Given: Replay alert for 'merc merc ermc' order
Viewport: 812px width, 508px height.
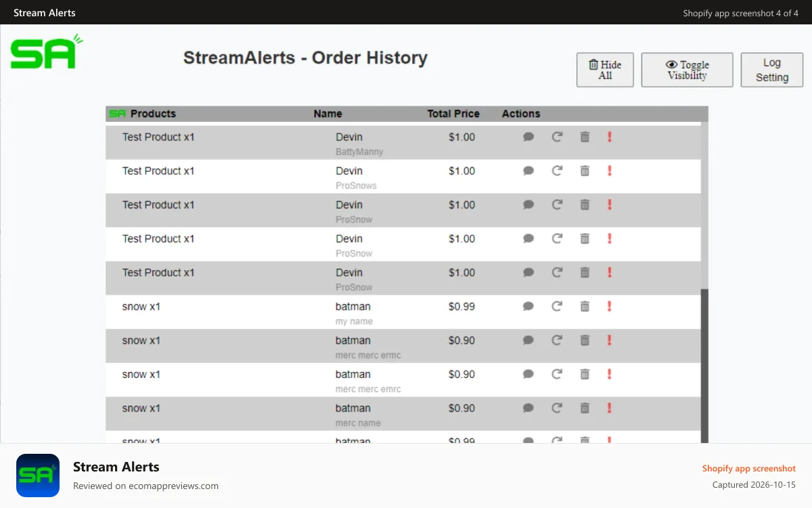Looking at the screenshot, I should (x=557, y=340).
